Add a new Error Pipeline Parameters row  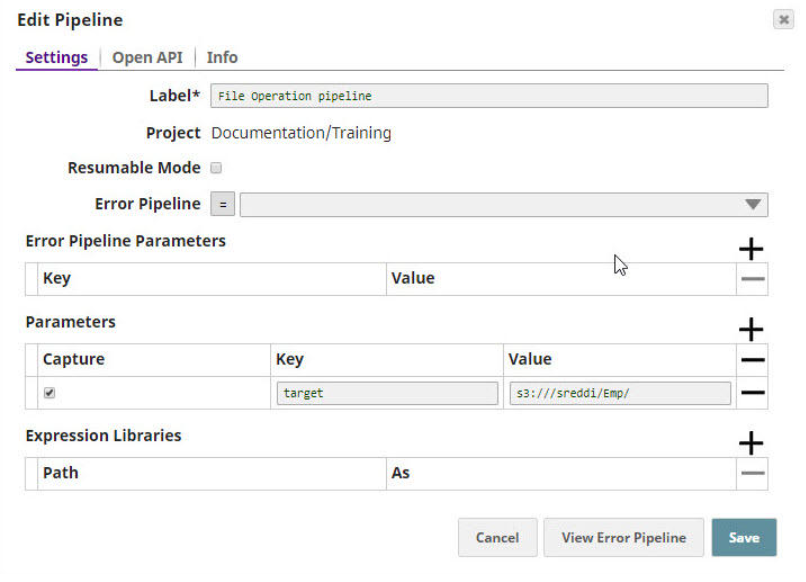coord(751,249)
